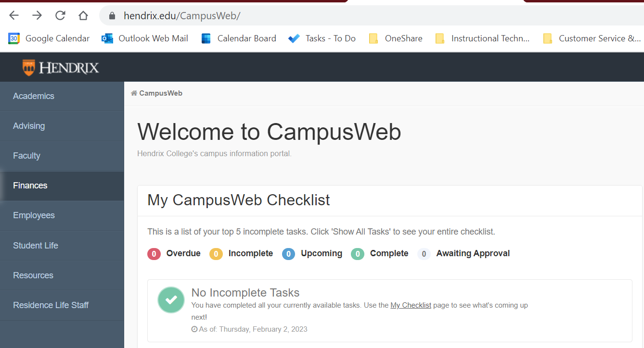Click the home icon in the CampusWeb breadcrumb
644x348 pixels.
pos(134,93)
